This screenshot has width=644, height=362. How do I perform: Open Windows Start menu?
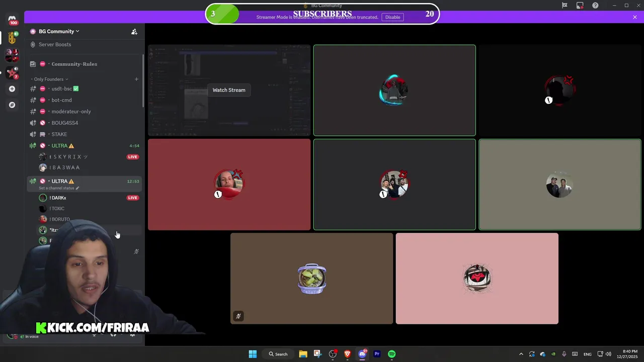[253, 354]
